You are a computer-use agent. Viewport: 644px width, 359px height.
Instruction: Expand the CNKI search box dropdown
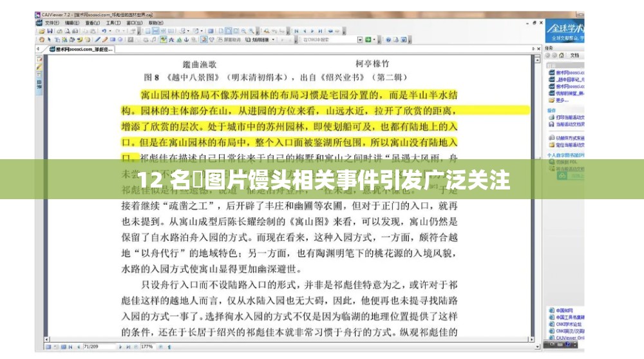(x=360, y=39)
